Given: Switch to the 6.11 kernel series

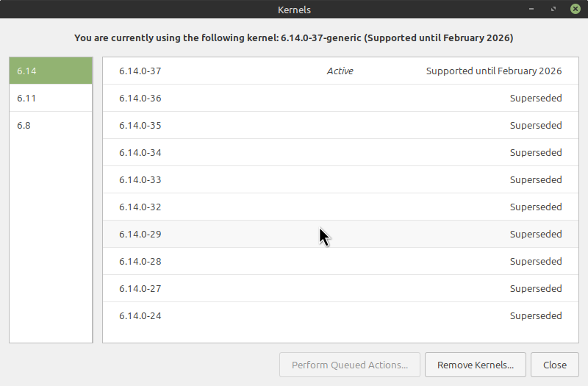Looking at the screenshot, I should pos(50,98).
